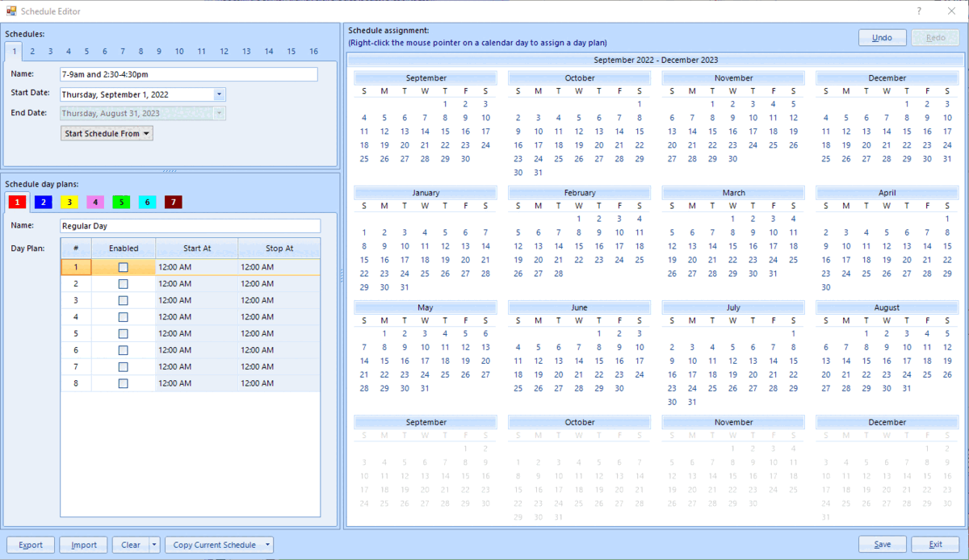Click row number 6 in the day plan table
Viewport: 969px width, 560px height.
click(76, 350)
